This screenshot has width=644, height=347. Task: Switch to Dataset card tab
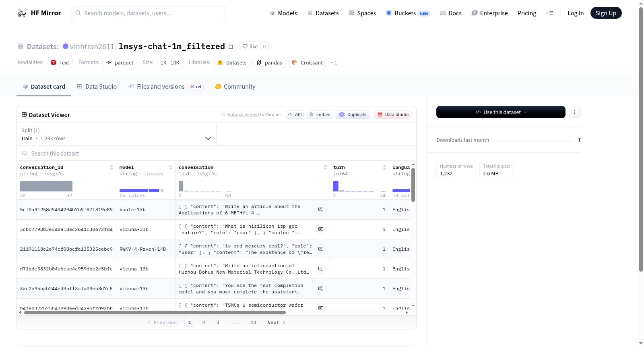coord(44,87)
